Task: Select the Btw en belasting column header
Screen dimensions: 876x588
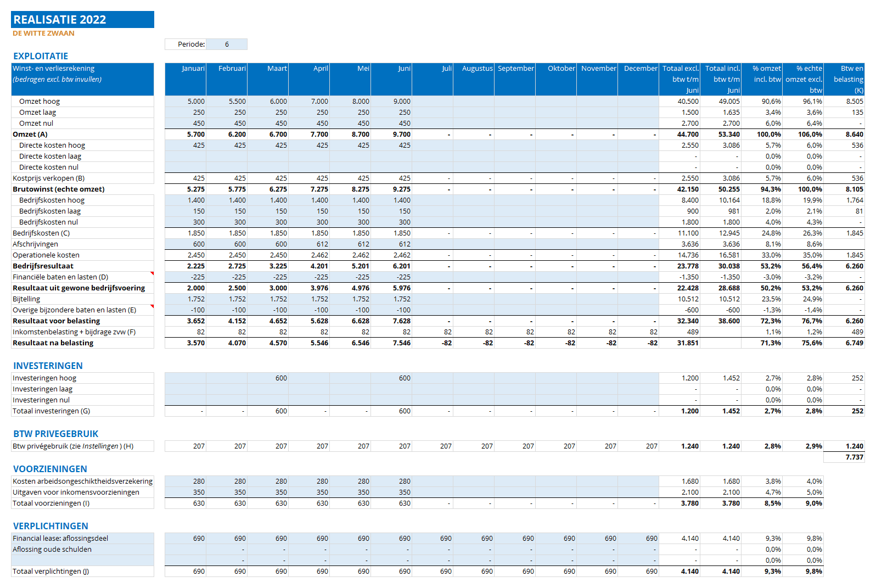Action: click(844, 79)
